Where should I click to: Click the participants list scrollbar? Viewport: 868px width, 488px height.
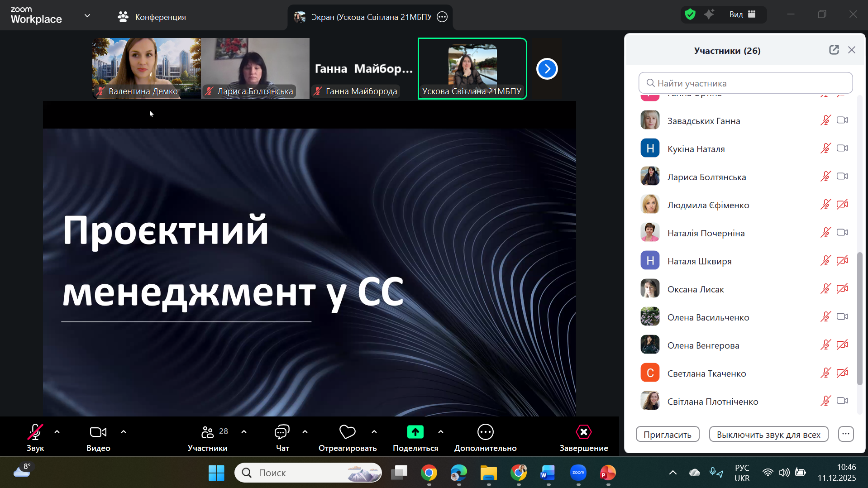859,319
